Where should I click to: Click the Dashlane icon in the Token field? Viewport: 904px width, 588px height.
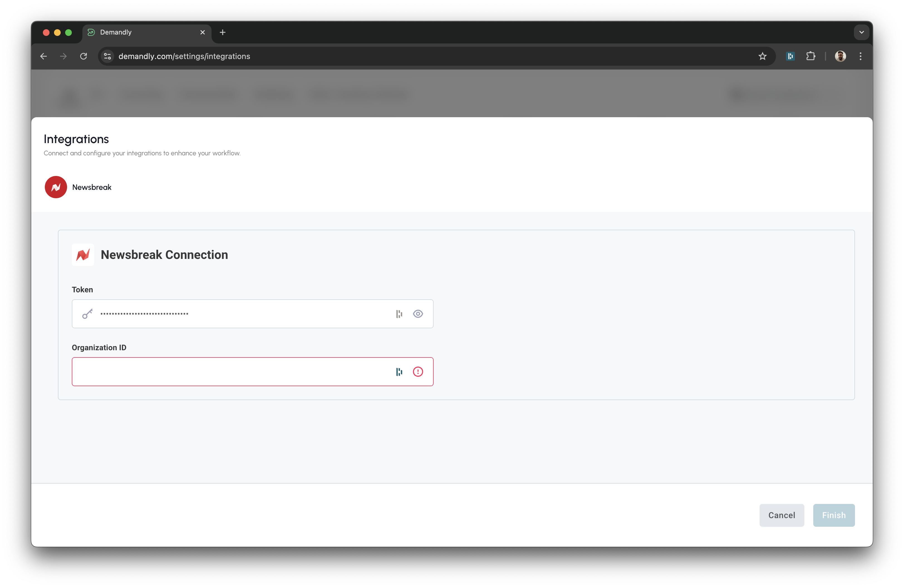pos(399,314)
